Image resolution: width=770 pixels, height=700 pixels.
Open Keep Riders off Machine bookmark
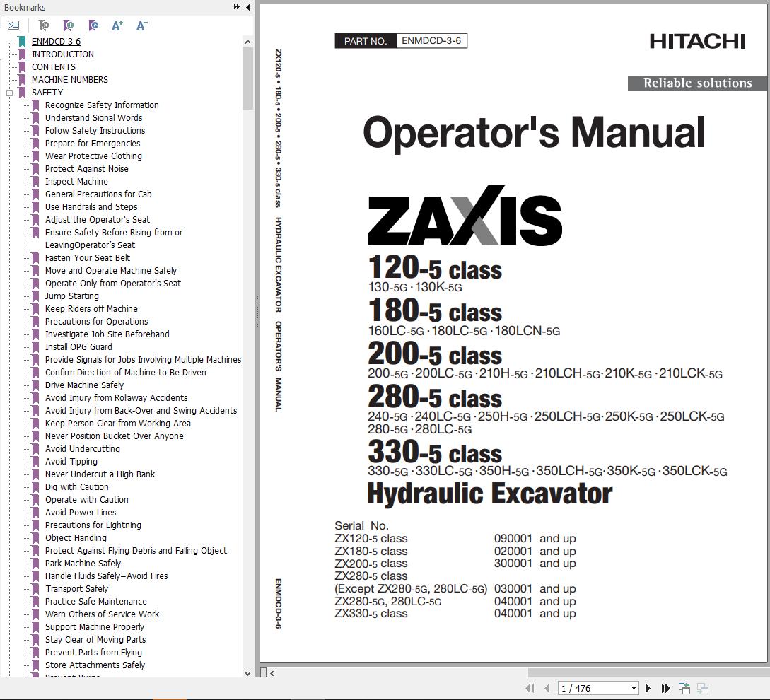[x=91, y=308]
